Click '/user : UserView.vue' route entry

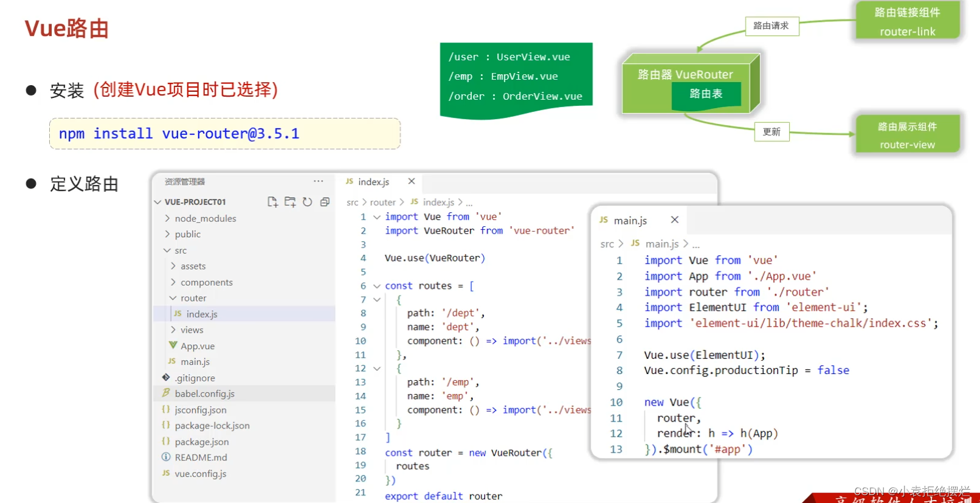tap(509, 57)
